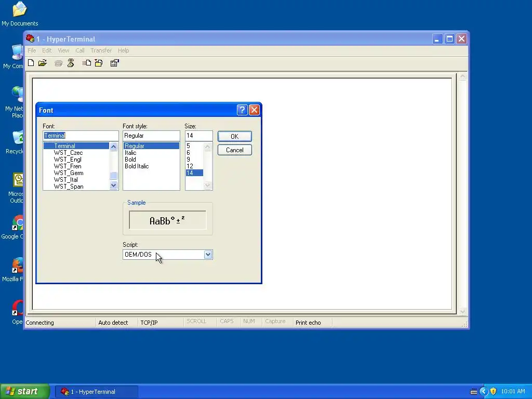This screenshot has width=532, height=399.
Task: Click the HyperTerminal title bar icon
Action: [x=30, y=38]
